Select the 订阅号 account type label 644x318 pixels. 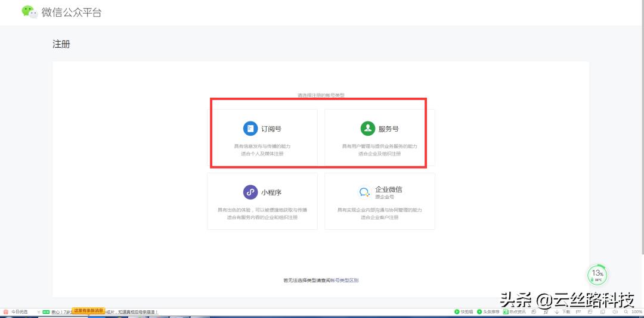[x=271, y=129]
